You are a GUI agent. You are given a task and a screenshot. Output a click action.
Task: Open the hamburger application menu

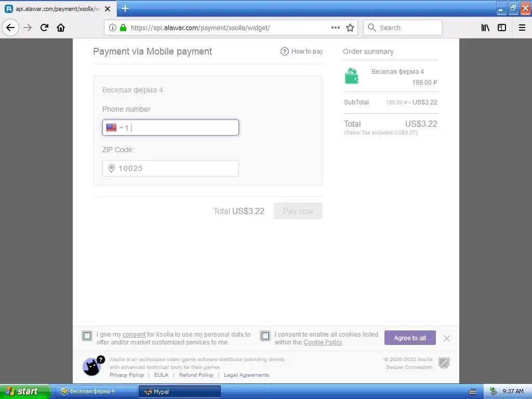tap(522, 28)
